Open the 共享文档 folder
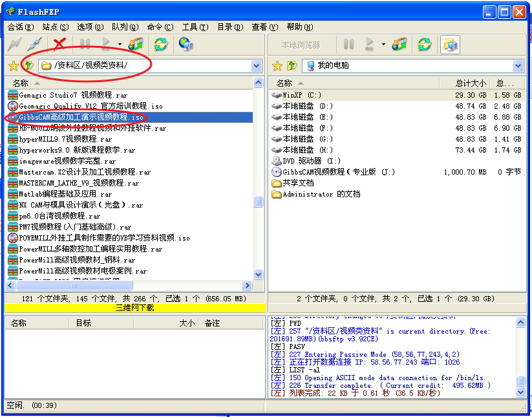This screenshot has width=532, height=417. 293,183
